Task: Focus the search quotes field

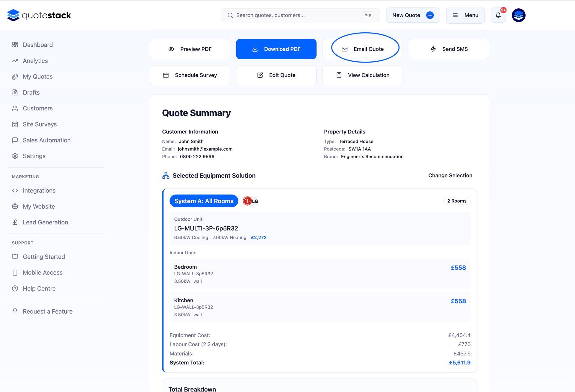Action: 296,15
